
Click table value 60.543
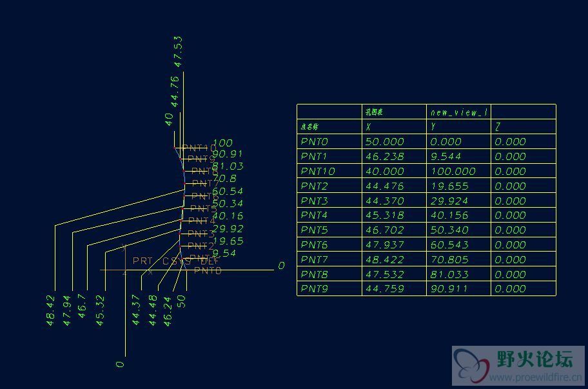(449, 245)
